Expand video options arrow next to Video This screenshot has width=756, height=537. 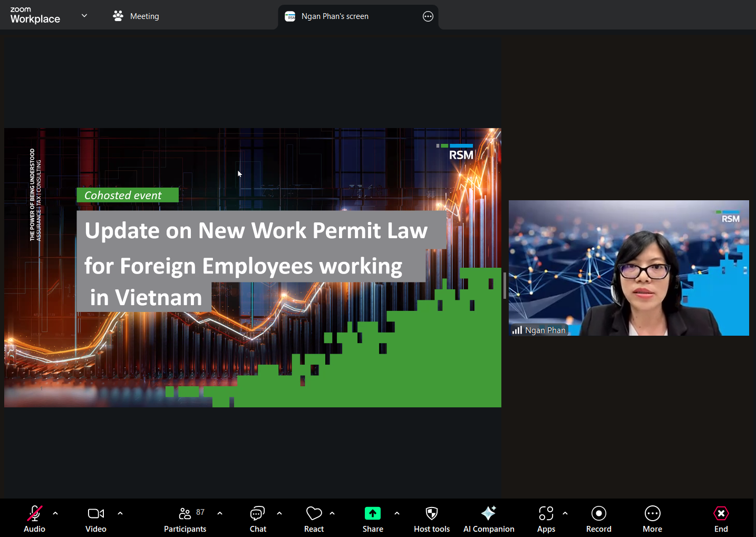(120, 513)
